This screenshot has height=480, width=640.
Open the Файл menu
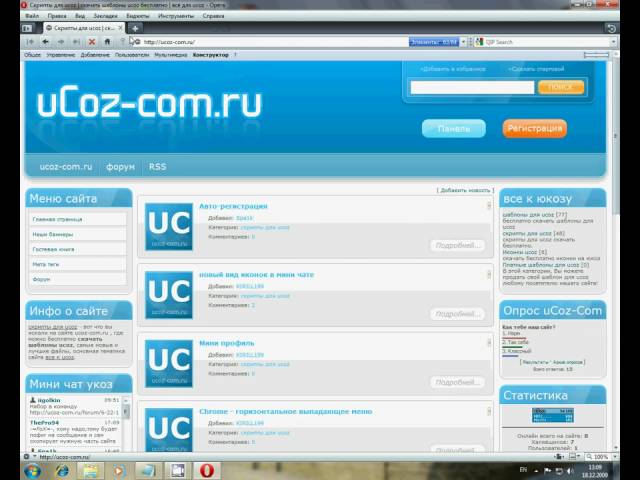[32, 16]
